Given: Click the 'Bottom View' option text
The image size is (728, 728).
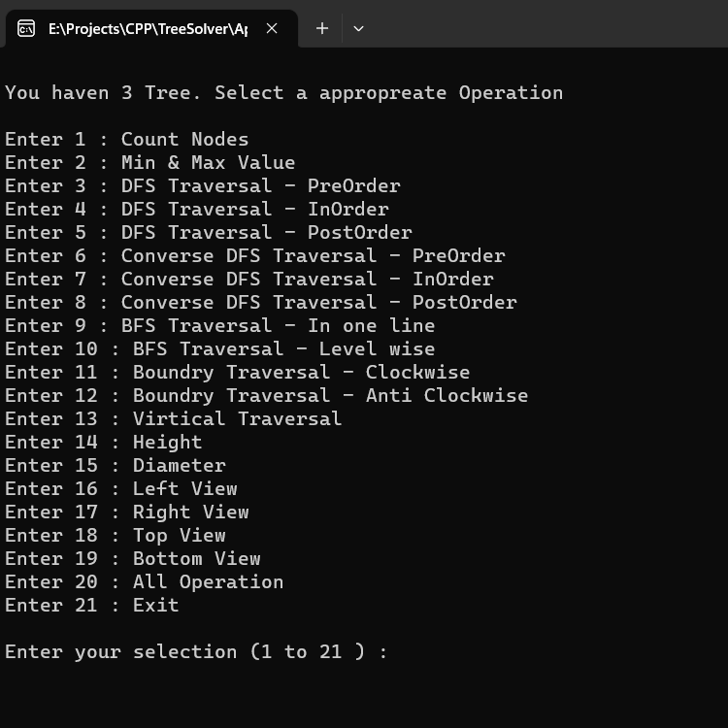Looking at the screenshot, I should click(196, 558).
